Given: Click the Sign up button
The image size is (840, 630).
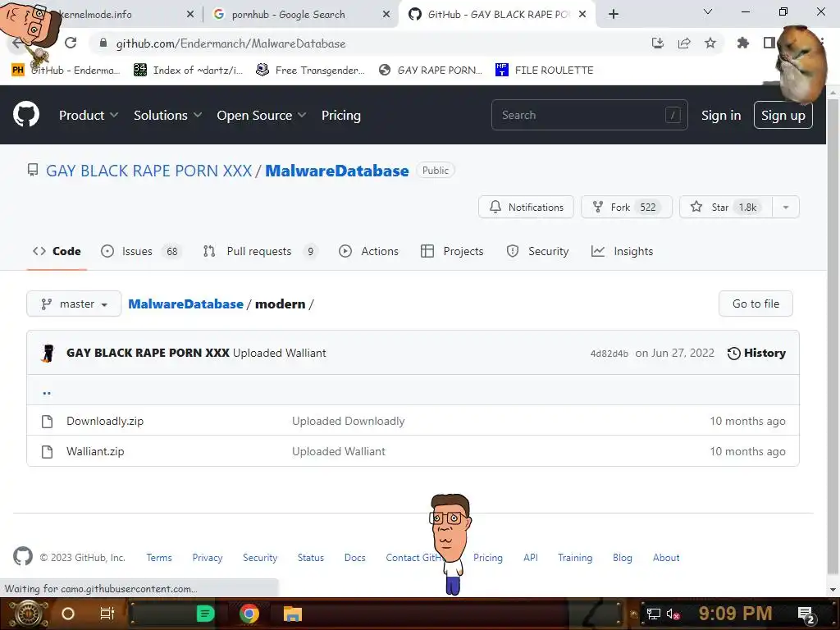Looking at the screenshot, I should (x=783, y=115).
